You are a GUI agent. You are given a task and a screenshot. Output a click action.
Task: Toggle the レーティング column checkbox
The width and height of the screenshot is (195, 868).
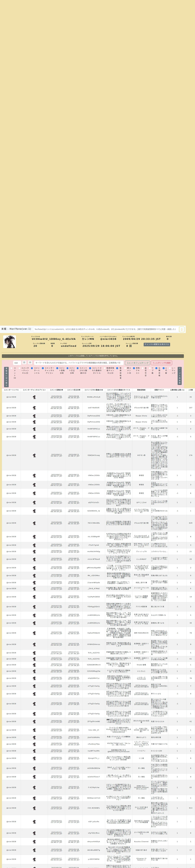(x=170, y=368)
